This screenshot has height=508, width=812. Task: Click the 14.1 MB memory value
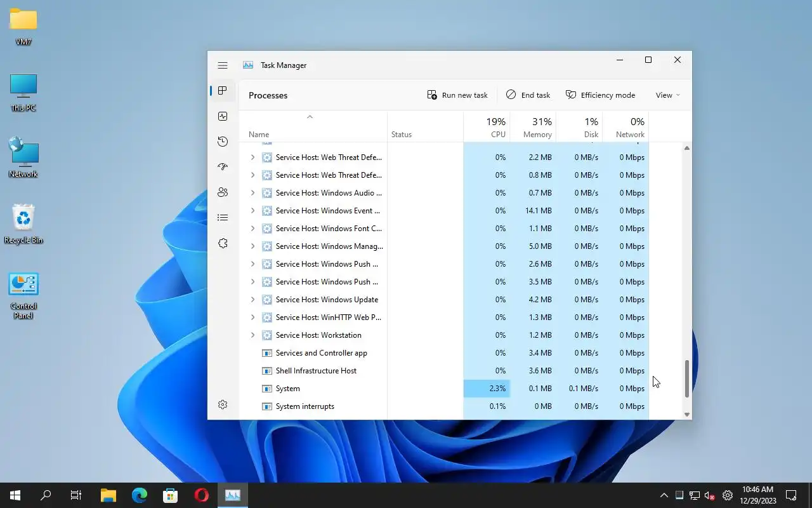point(539,211)
